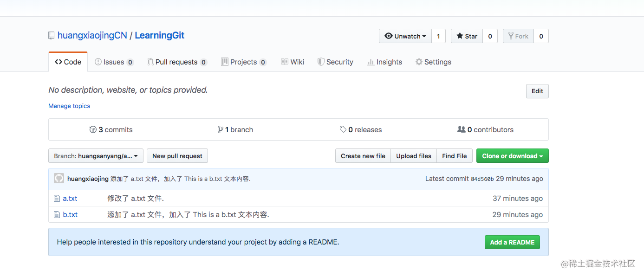644x277 pixels.
Task: Open the LearningGit repository link
Action: coord(160,36)
